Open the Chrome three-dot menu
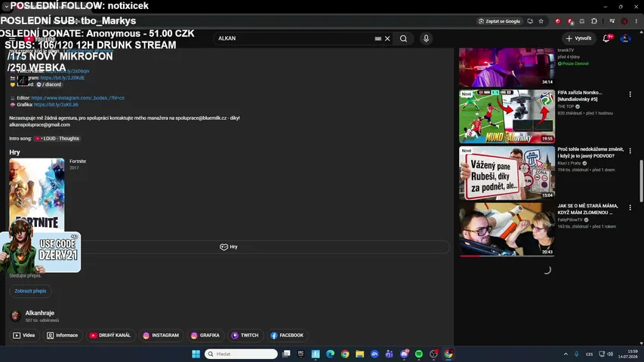This screenshot has height=362, width=644. pyautogui.click(x=636, y=21)
